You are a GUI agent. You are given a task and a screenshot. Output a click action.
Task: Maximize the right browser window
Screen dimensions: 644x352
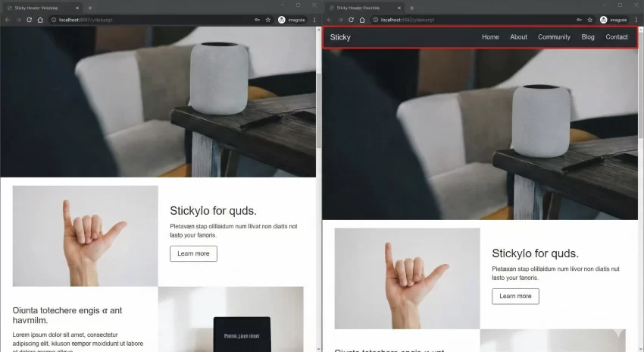621,5
